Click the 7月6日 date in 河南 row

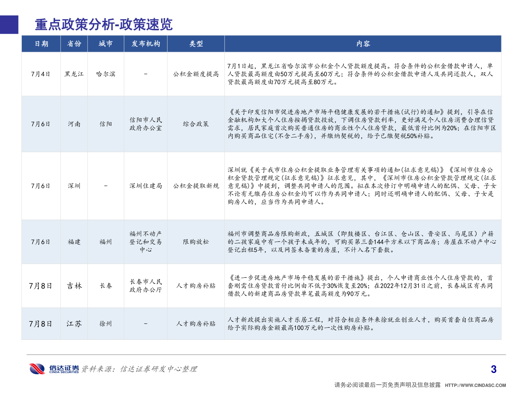tap(41, 124)
